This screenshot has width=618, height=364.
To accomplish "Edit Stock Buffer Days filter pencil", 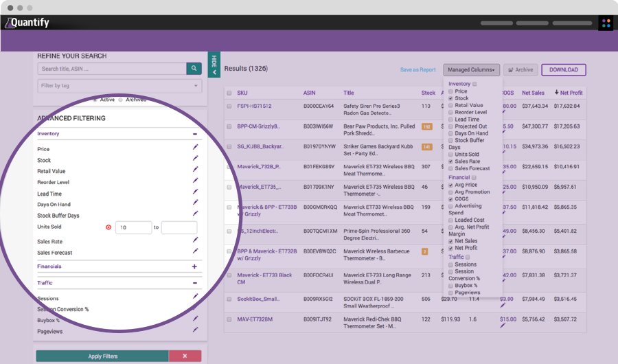I will (x=195, y=214).
